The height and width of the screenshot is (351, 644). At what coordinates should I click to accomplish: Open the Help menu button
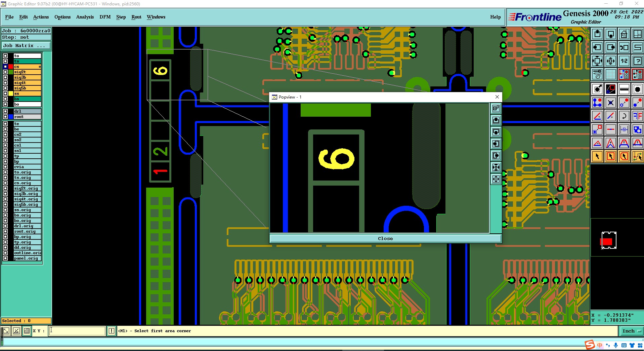click(495, 17)
